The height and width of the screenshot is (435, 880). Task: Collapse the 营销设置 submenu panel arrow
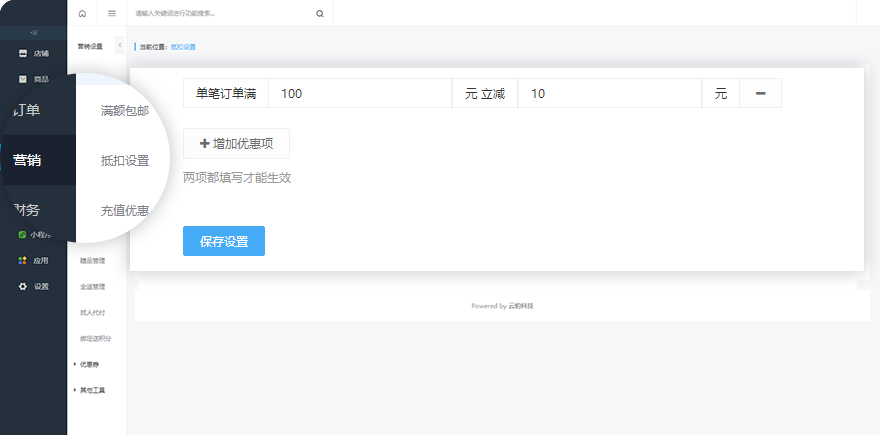click(120, 45)
